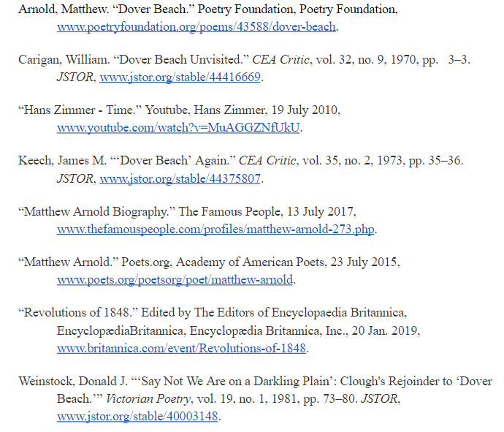Viewport: 504px width, 432px height.
Task: Open the poets.org Matthew Arnold link
Action: (175, 279)
